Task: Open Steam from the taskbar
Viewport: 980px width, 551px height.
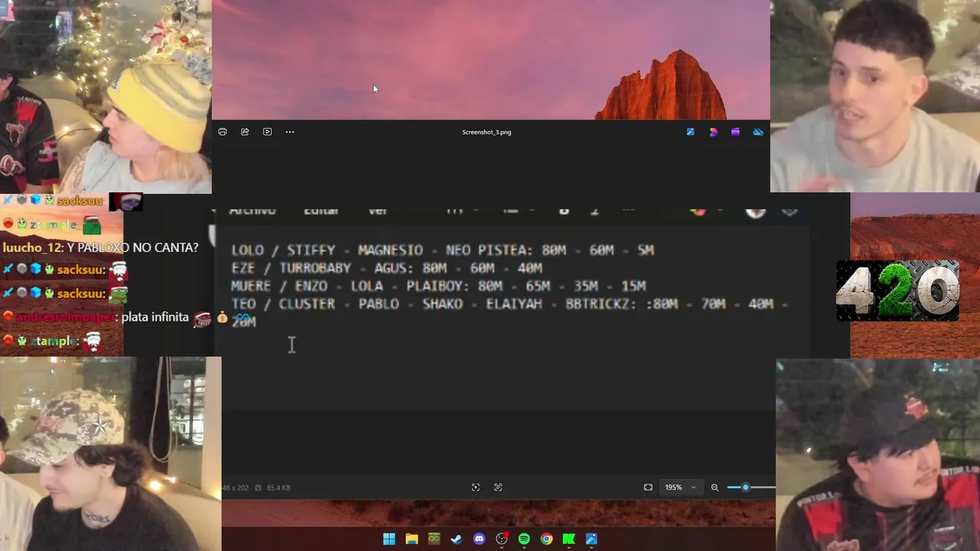Action: coord(456,539)
